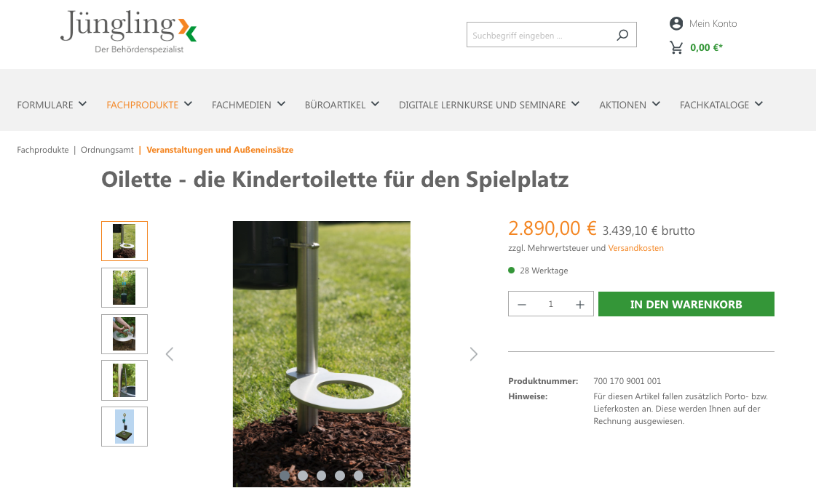Expand the Fachkataloge dropdown

click(721, 105)
